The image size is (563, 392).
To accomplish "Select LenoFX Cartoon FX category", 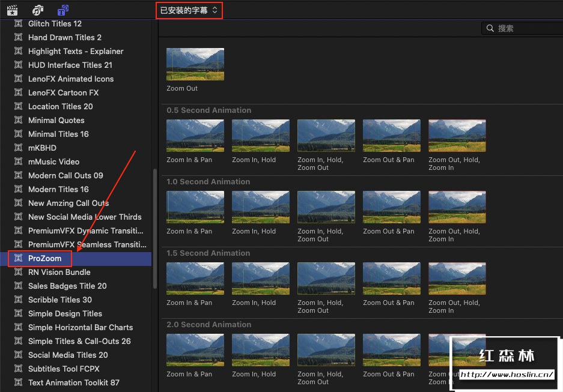I will [x=76, y=92].
